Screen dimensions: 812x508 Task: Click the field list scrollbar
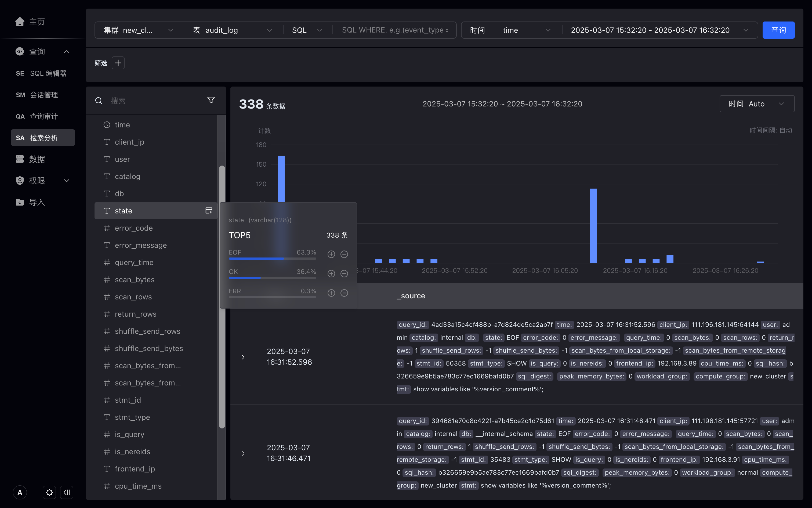(x=222, y=297)
